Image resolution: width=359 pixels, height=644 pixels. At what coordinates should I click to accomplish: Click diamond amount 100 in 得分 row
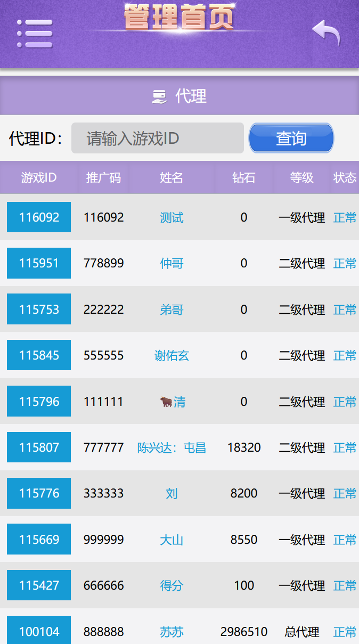point(244,585)
